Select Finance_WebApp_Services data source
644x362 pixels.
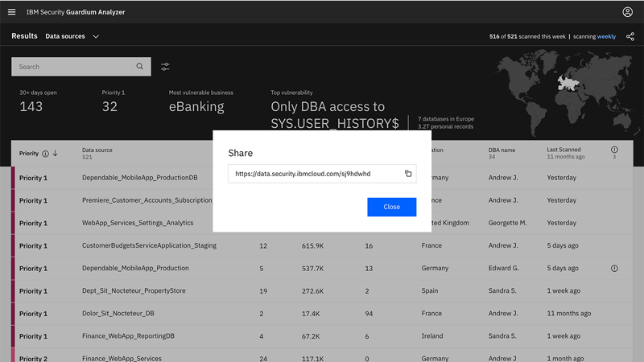click(122, 358)
